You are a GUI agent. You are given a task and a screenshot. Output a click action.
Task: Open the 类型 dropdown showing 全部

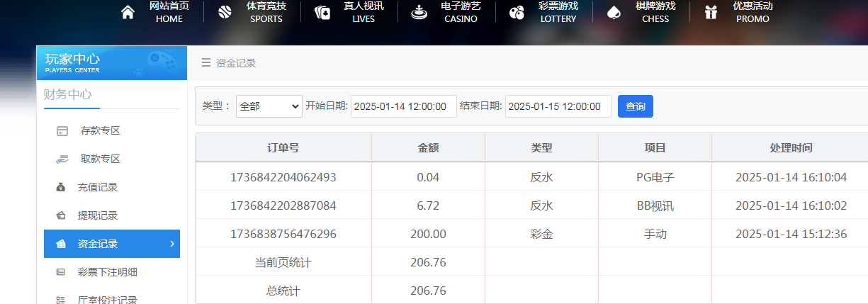click(269, 106)
